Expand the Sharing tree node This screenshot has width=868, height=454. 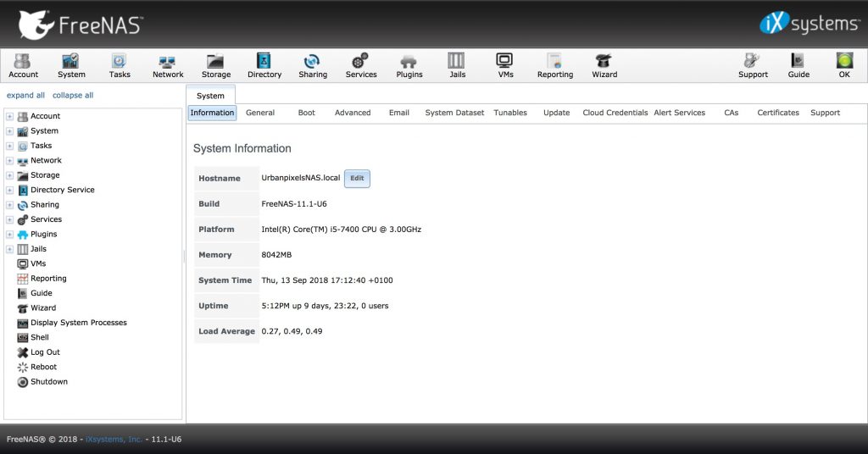click(x=9, y=205)
